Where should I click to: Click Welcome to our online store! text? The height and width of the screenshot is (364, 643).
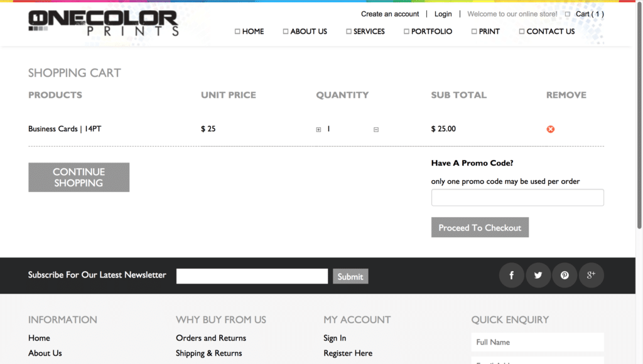click(x=512, y=14)
